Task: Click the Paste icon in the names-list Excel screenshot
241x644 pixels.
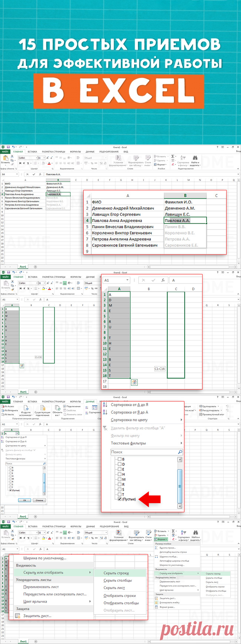Action: click(5, 158)
